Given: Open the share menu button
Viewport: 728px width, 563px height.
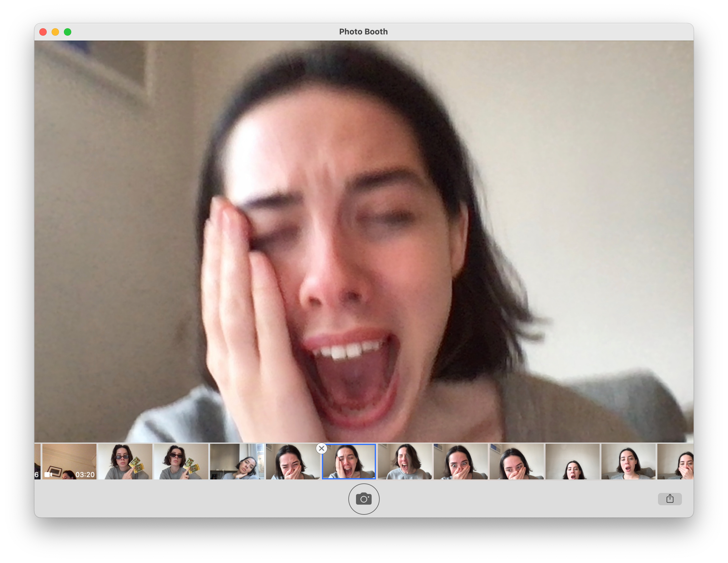Looking at the screenshot, I should tap(669, 499).
